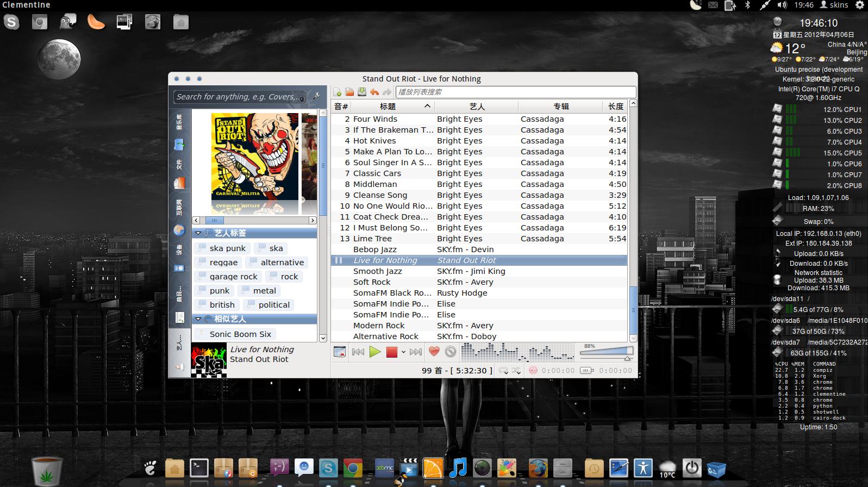Click the 艺人 column header
Viewport: 868px width, 487px height.
pyautogui.click(x=477, y=106)
